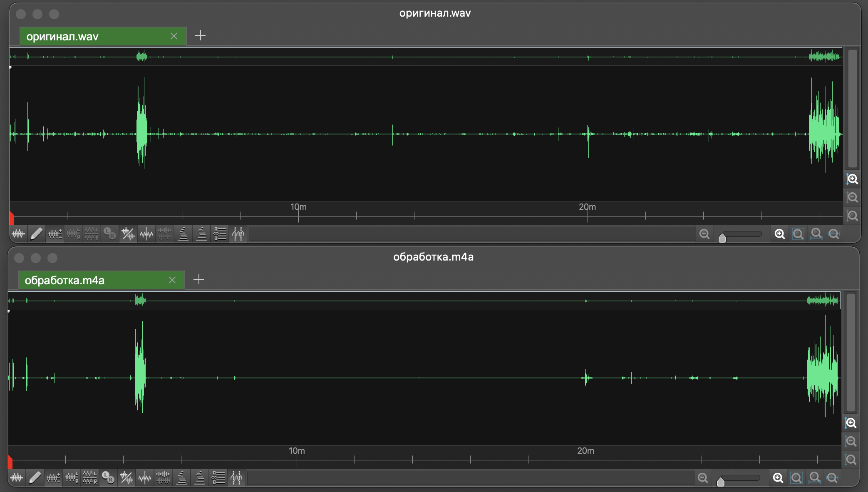Add new tab in оригинал.wav window
Screen dimensions: 868x492
pos(200,35)
